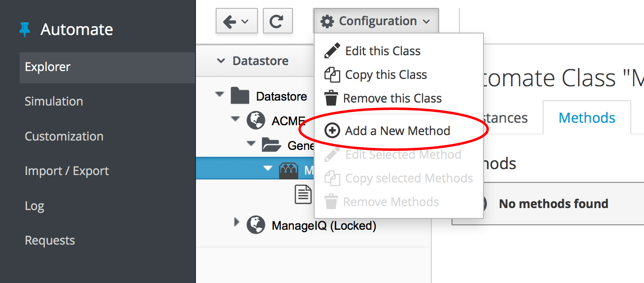Select Remove this Class option

392,98
